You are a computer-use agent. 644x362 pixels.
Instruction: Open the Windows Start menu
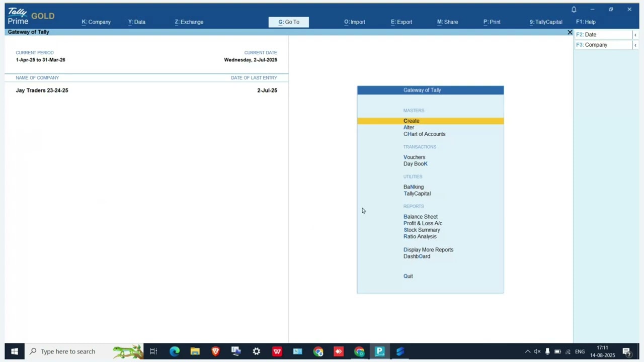pos(15,351)
